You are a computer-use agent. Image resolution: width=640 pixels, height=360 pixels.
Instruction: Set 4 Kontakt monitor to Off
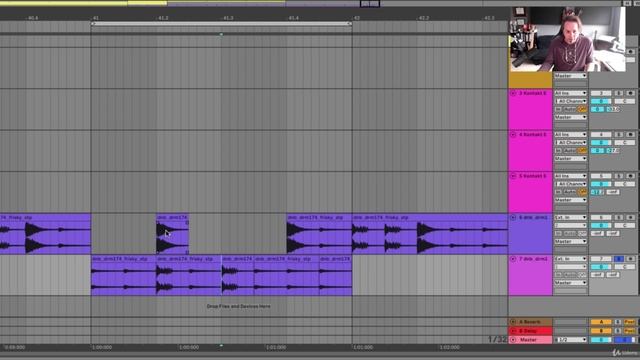(582, 151)
